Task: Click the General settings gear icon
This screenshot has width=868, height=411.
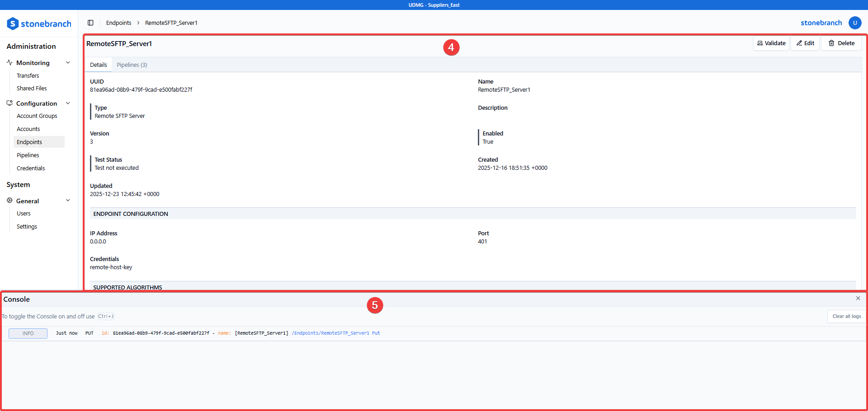Action: (x=9, y=200)
